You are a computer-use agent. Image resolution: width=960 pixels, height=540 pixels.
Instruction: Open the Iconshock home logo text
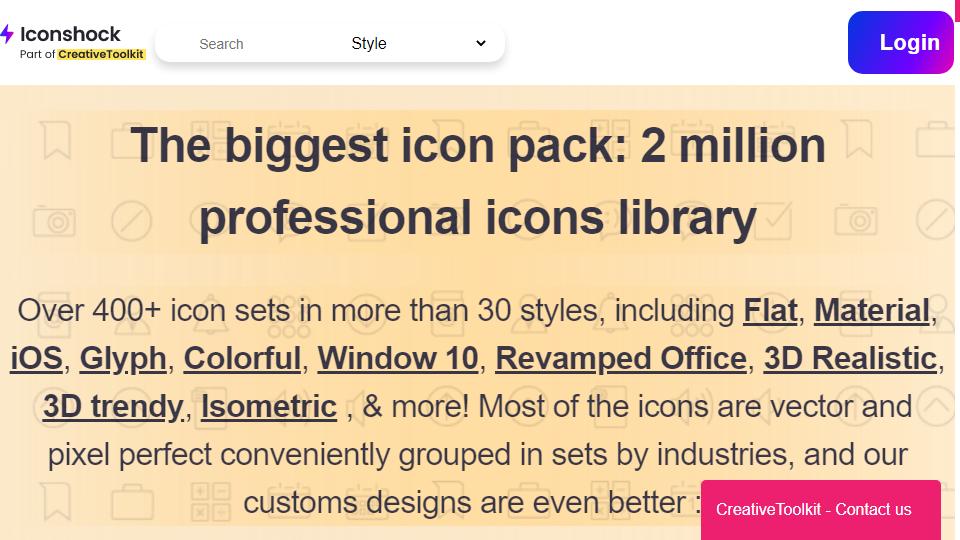[x=70, y=34]
